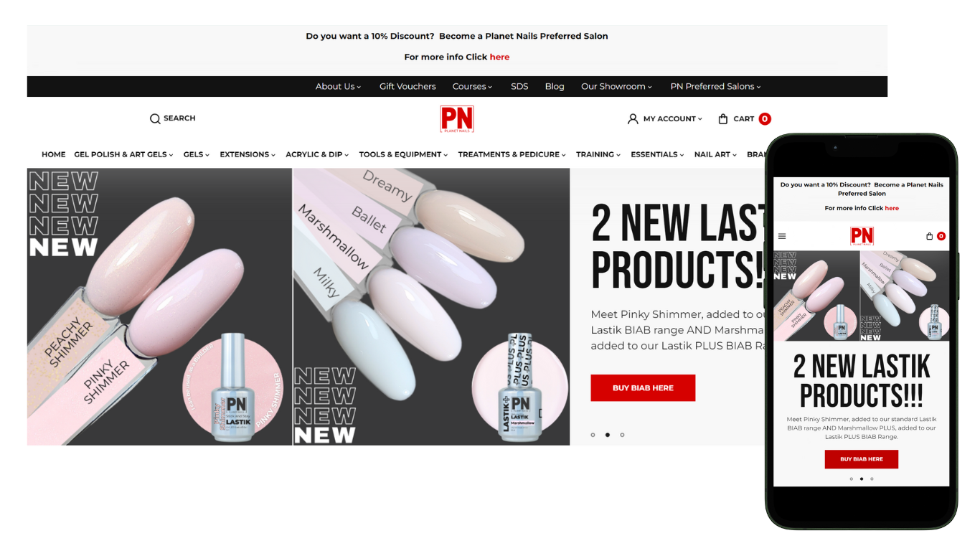Click the Pinky Shimmer banner image
Image resolution: width=980 pixels, height=551 pixels.
click(x=159, y=306)
